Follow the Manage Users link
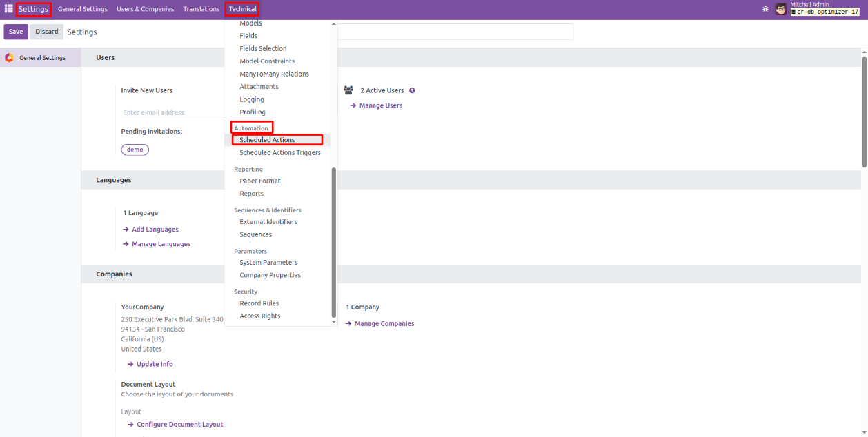This screenshot has height=437, width=868. point(380,105)
